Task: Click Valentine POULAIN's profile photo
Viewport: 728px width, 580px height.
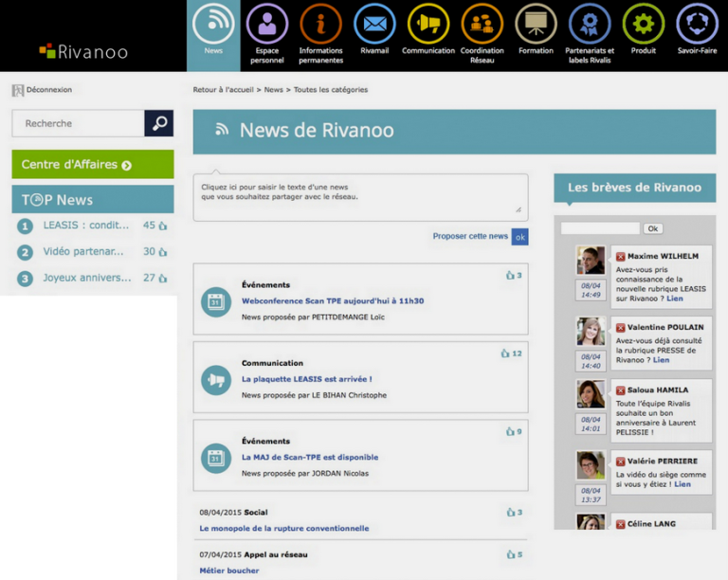Action: (x=591, y=332)
